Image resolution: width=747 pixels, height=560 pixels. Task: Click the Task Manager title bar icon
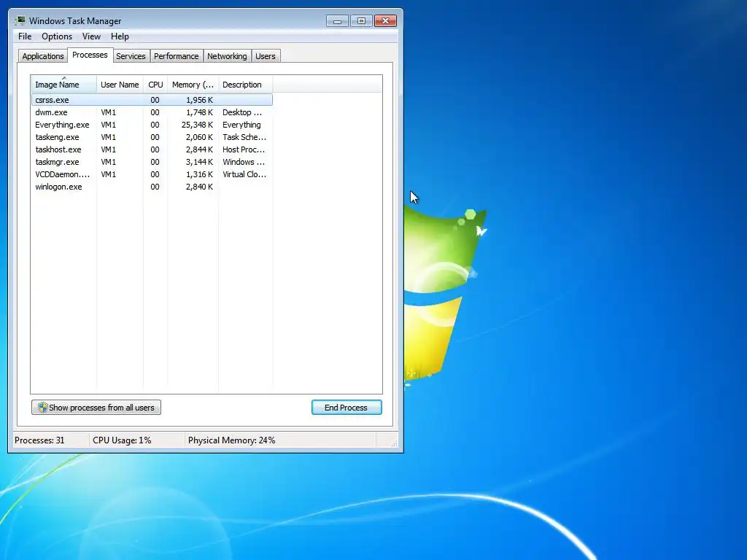point(20,20)
